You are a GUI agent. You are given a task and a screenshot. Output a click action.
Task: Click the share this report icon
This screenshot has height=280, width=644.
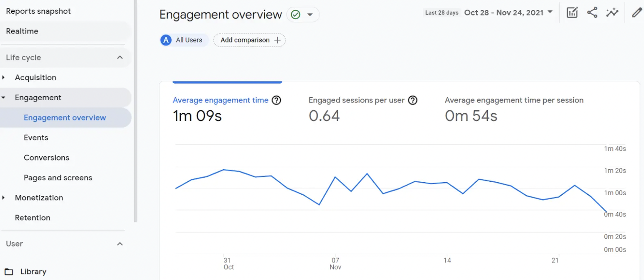(x=592, y=13)
